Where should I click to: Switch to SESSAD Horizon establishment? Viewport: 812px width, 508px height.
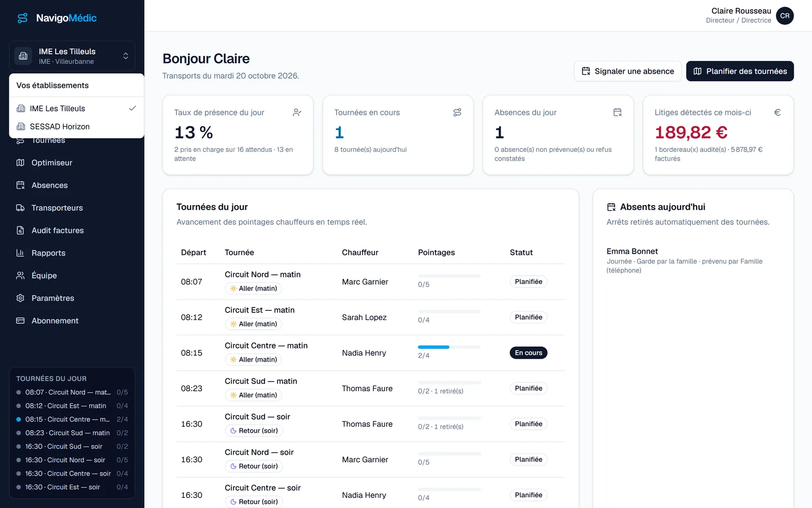point(77,126)
